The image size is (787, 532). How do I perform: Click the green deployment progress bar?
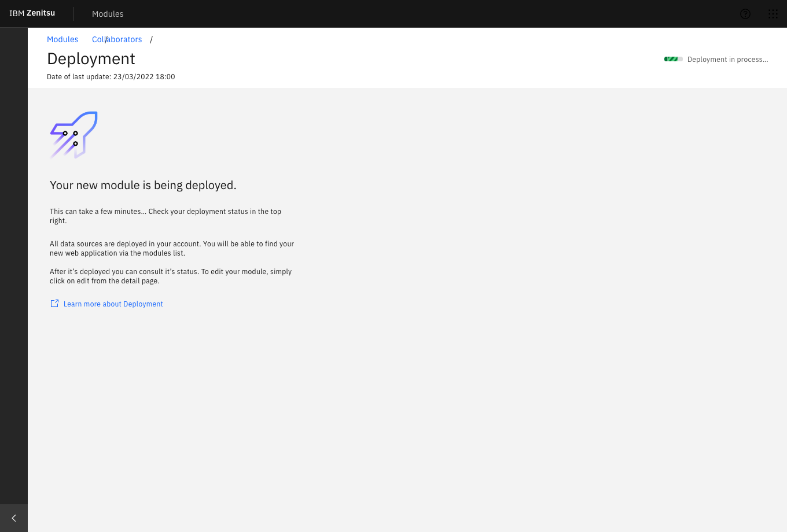click(673, 59)
